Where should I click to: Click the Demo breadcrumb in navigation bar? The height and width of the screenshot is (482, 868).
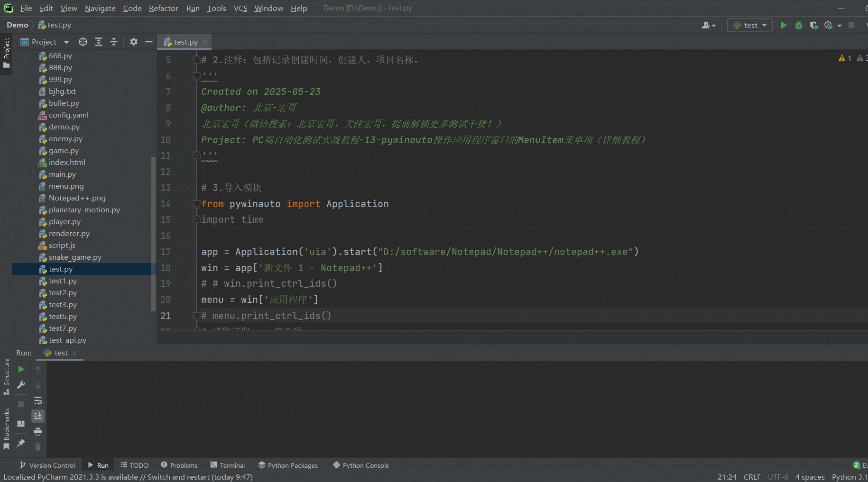pyautogui.click(x=18, y=25)
